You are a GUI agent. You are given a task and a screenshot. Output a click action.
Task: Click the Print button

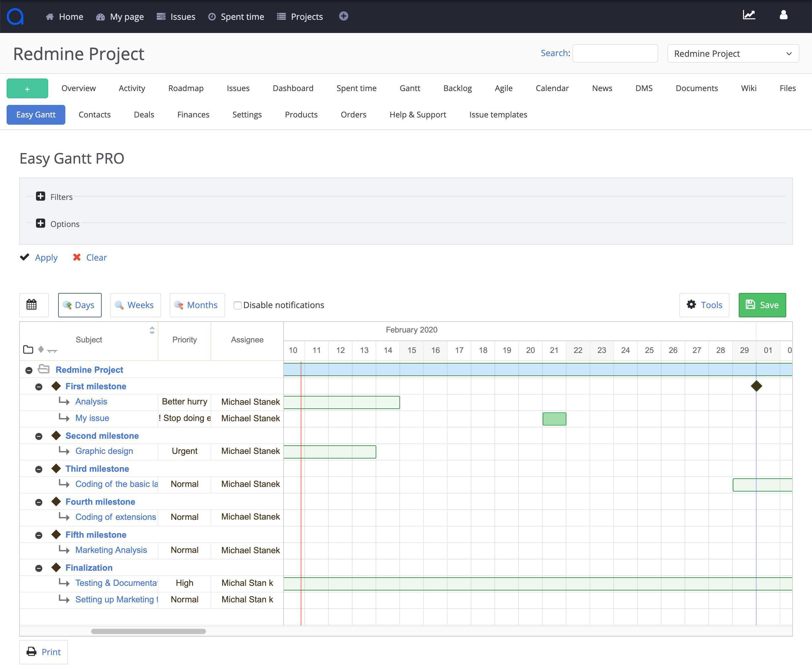[44, 652]
